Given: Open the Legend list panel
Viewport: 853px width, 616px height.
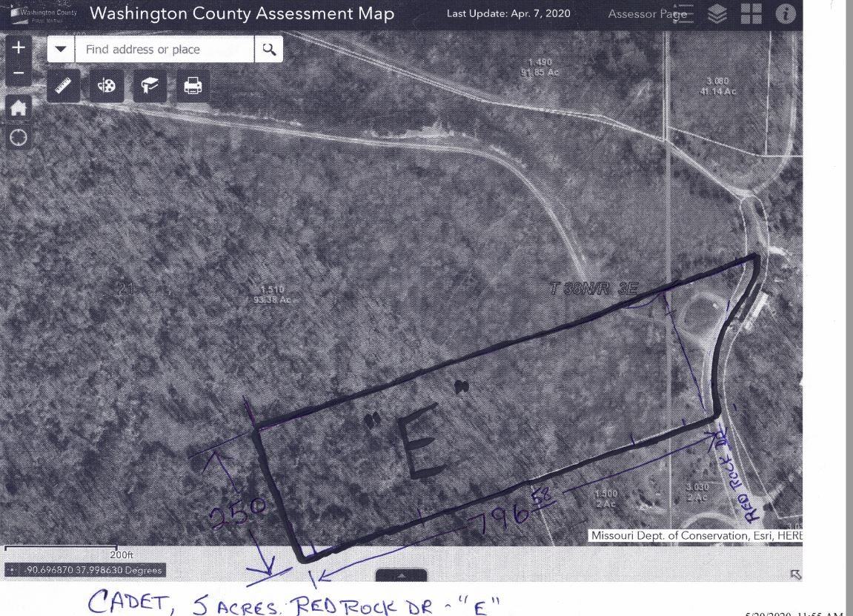Looking at the screenshot, I should coord(683,14).
